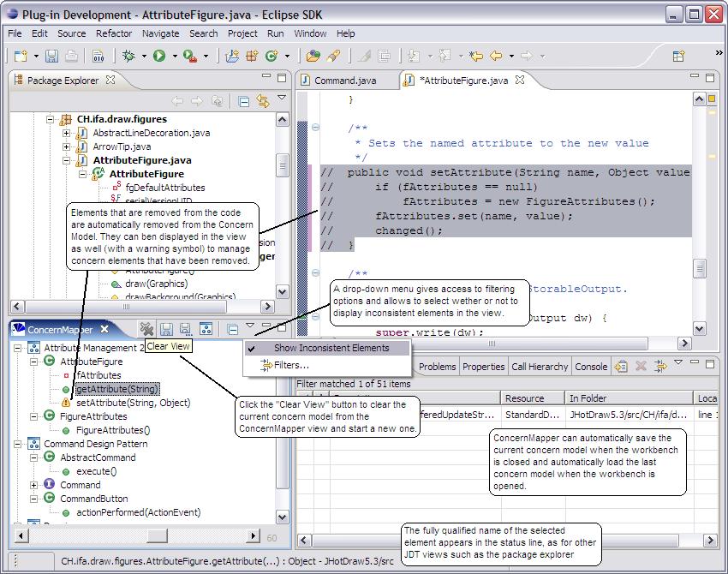Image resolution: width=728 pixels, height=574 pixels.
Task: Expand the Command node in ConcernMapper
Action: (33, 485)
